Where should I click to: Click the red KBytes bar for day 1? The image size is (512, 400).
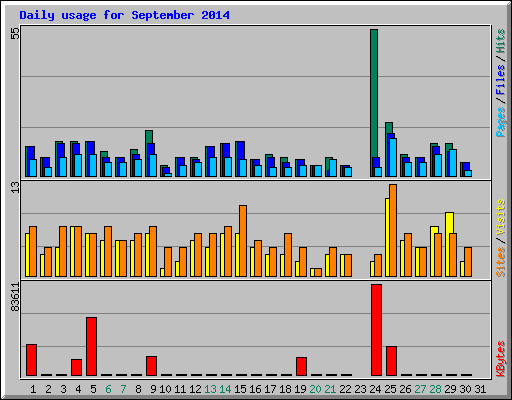pos(31,360)
